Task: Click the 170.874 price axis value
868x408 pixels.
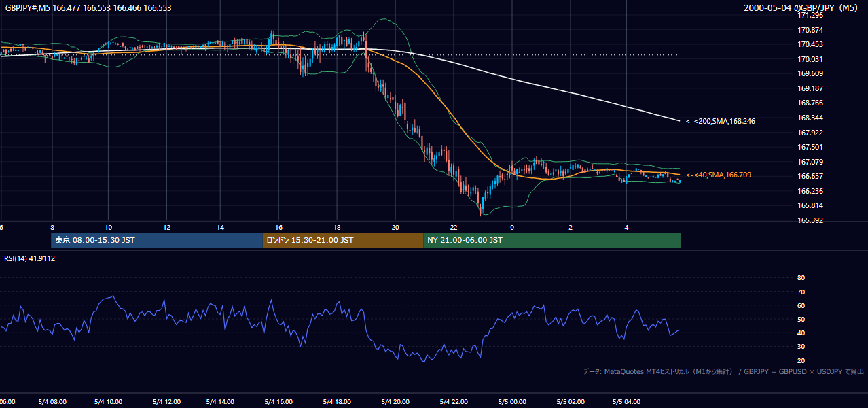Action: [810, 30]
